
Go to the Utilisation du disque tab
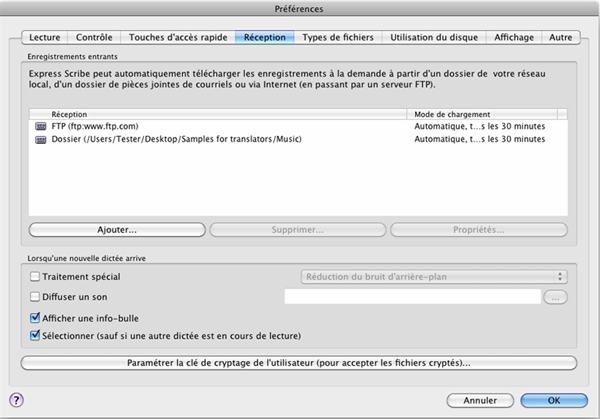pyautogui.click(x=433, y=37)
